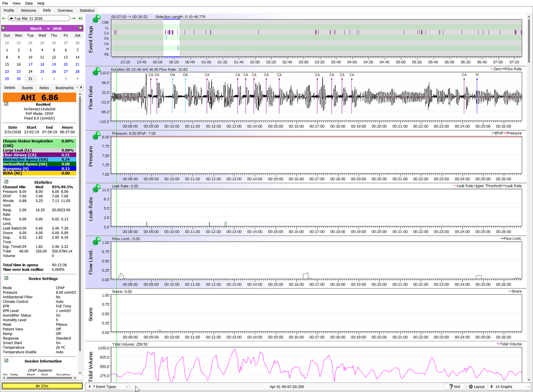Click the Clear Airway (CA) purple row
The width and height of the screenshot is (533, 392).
(40, 155)
